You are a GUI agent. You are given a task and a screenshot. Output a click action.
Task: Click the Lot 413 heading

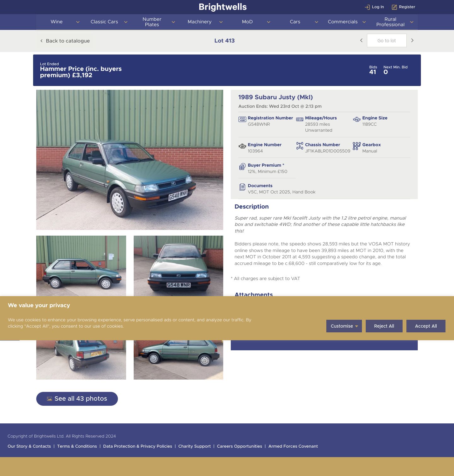click(x=224, y=41)
